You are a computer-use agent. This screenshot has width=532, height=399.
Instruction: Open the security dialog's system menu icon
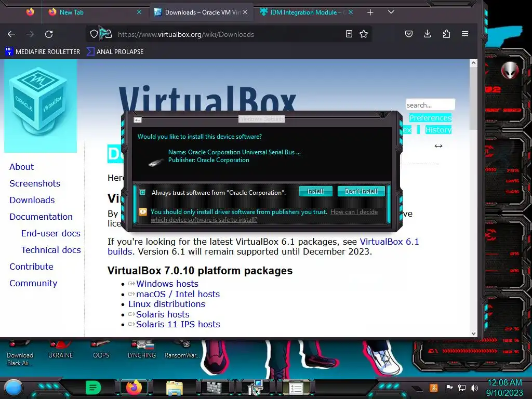point(137,120)
